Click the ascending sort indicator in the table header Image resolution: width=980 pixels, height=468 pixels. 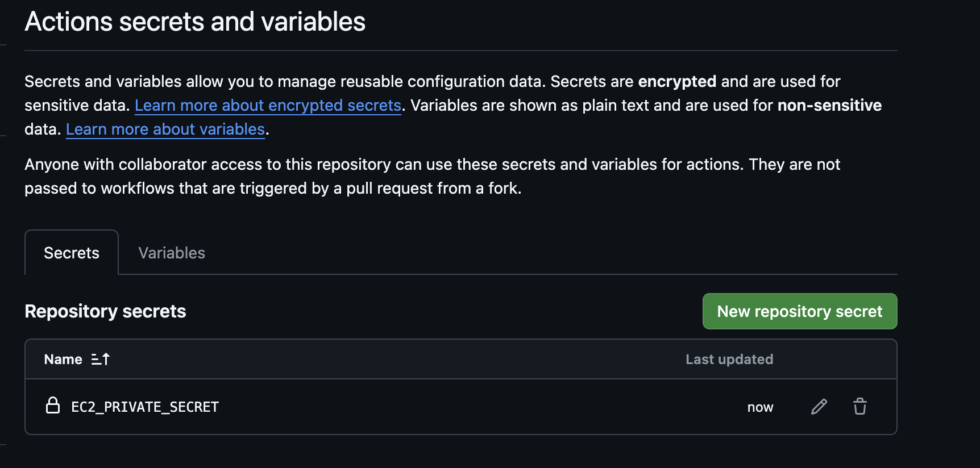coord(99,359)
